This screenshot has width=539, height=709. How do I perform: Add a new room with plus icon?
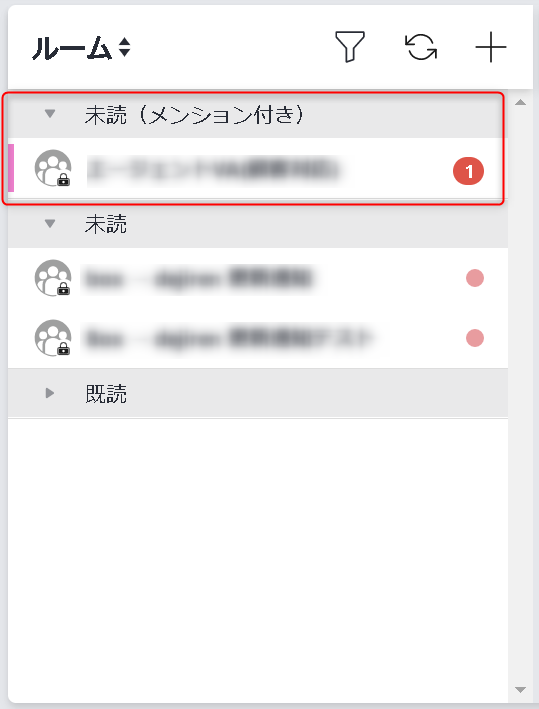click(491, 47)
